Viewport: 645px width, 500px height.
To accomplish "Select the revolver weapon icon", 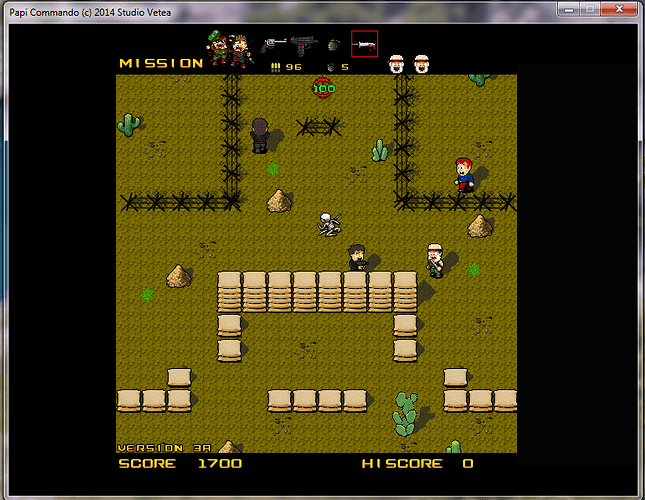I will [273, 44].
